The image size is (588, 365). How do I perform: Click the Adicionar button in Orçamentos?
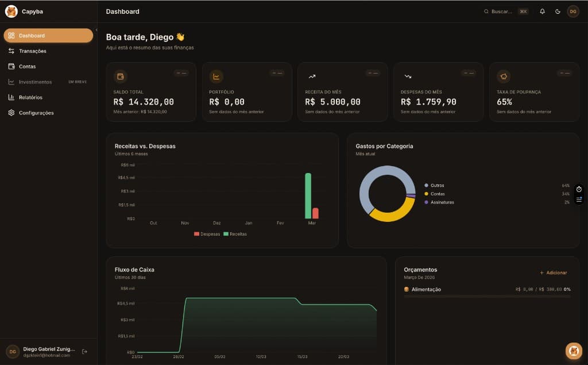(x=554, y=272)
